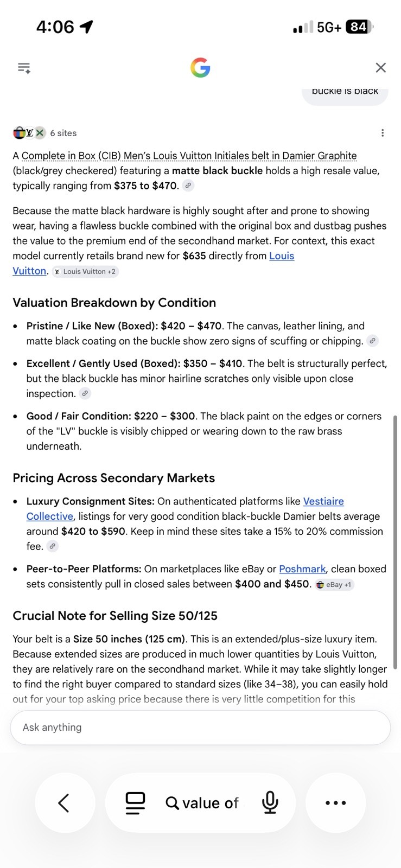The width and height of the screenshot is (401, 868).
Task: Tap link icon after commission fee
Action: [52, 546]
